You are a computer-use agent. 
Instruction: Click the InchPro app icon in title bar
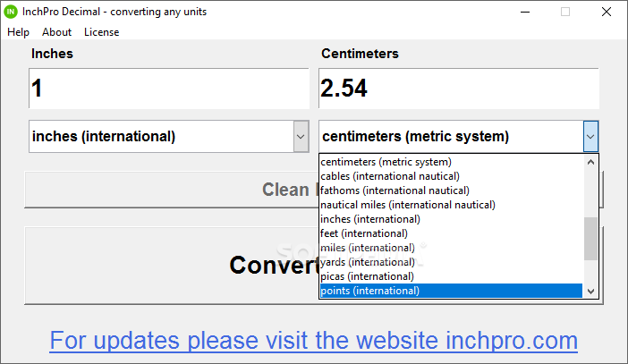pos(11,12)
